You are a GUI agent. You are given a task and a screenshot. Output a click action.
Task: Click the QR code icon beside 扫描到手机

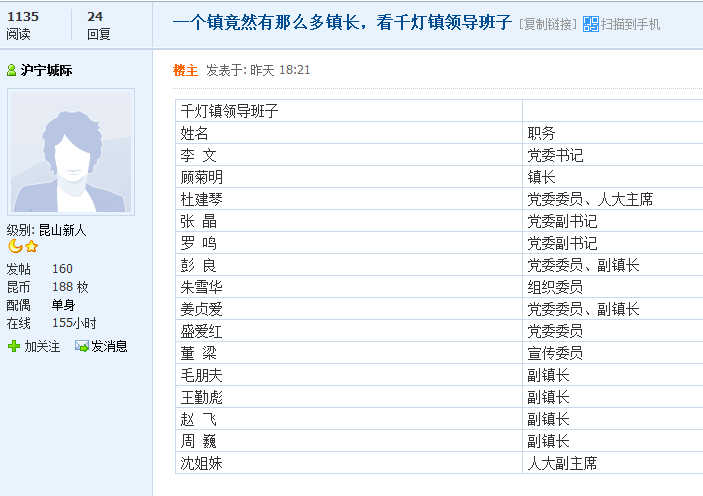pyautogui.click(x=591, y=24)
